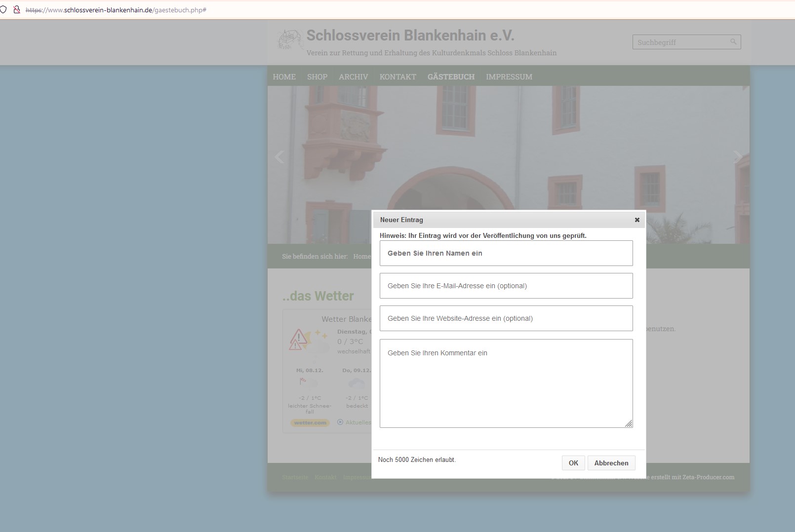Show next slideshow image

(738, 157)
